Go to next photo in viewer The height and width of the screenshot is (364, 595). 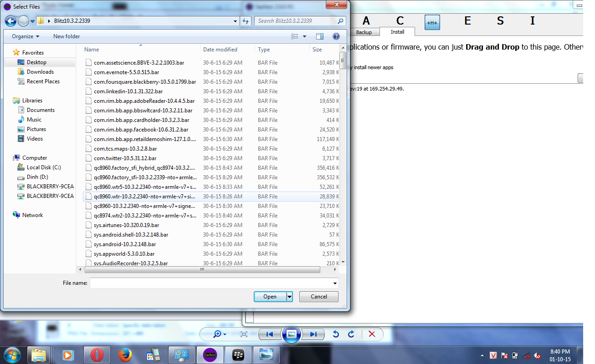[x=313, y=334]
